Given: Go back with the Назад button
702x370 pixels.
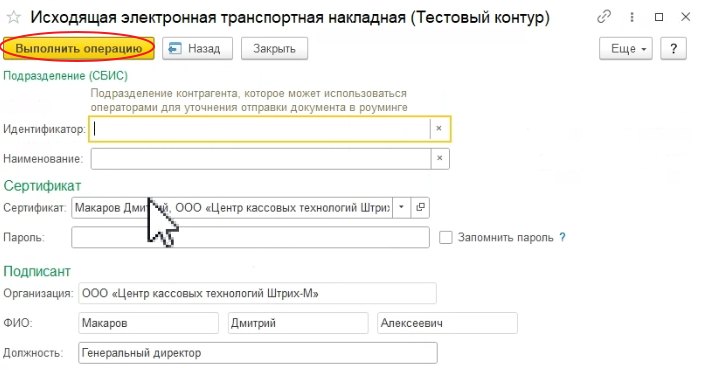Looking at the screenshot, I should 197,48.
